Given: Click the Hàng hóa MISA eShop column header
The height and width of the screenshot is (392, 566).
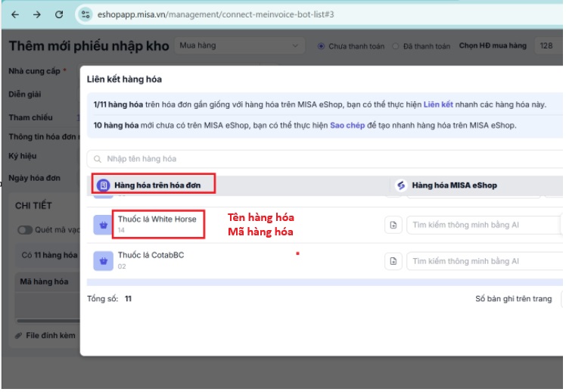Looking at the screenshot, I should coord(454,185).
